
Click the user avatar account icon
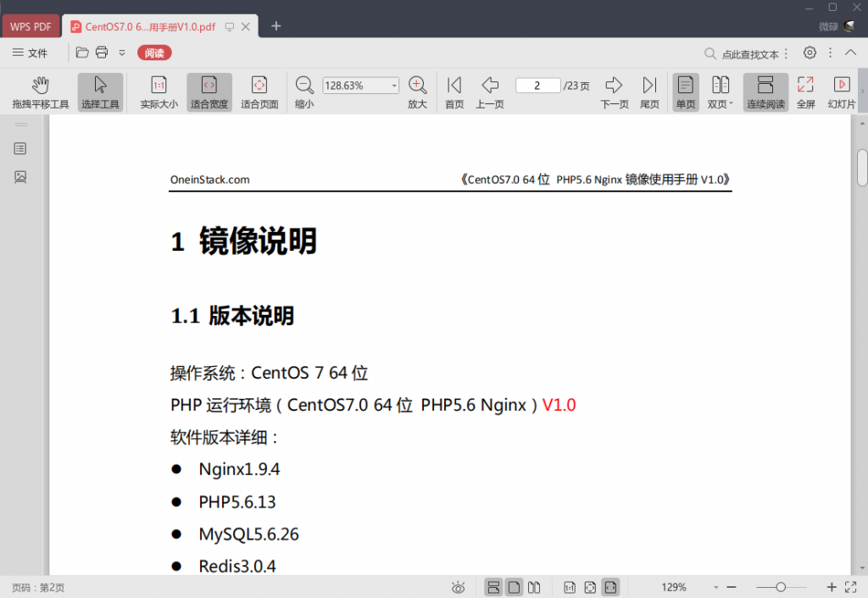(x=849, y=26)
